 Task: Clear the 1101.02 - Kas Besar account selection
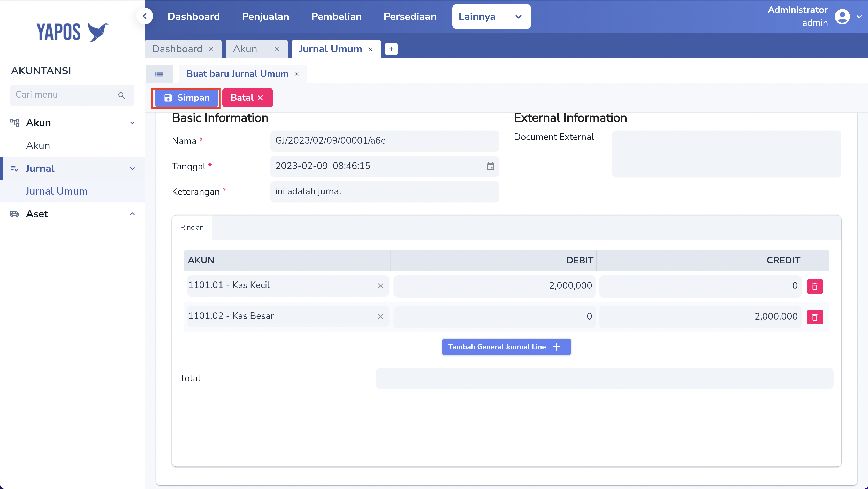(x=380, y=317)
